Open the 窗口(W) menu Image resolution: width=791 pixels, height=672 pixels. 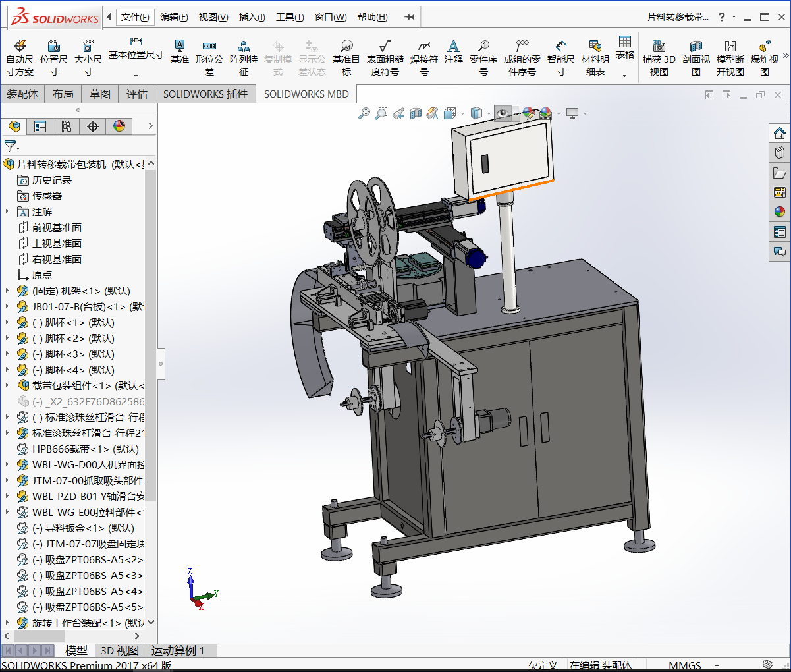coord(331,17)
